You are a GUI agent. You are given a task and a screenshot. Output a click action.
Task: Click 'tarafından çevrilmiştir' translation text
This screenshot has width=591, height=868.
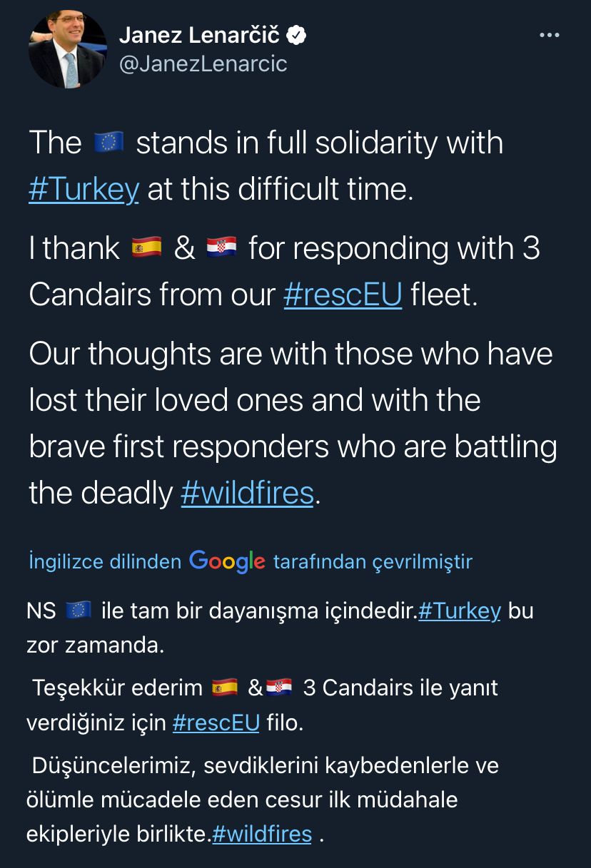pos(373,562)
